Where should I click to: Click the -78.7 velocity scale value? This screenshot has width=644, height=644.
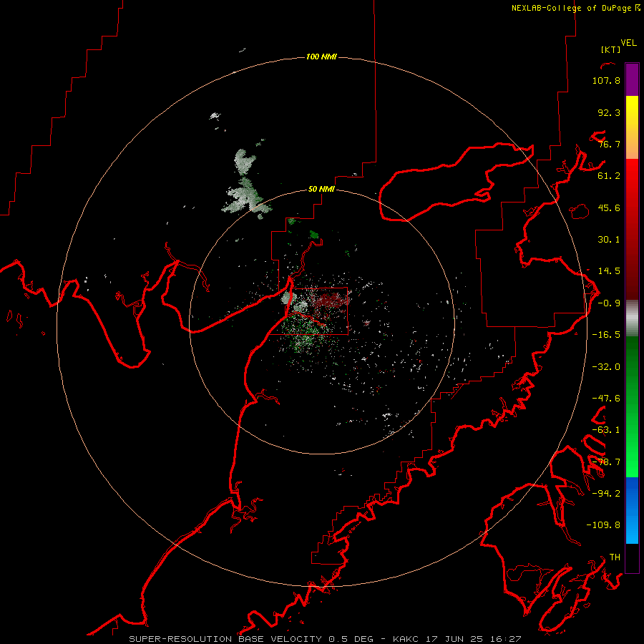click(x=606, y=462)
